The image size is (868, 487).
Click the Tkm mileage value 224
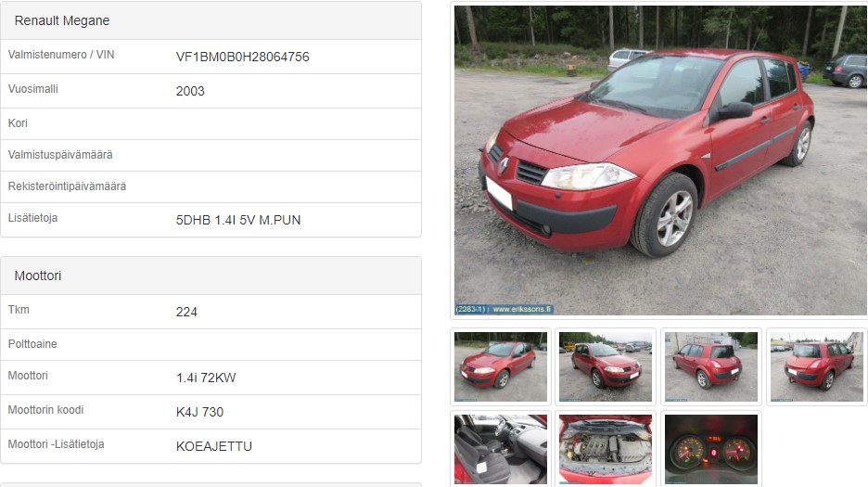tap(186, 313)
